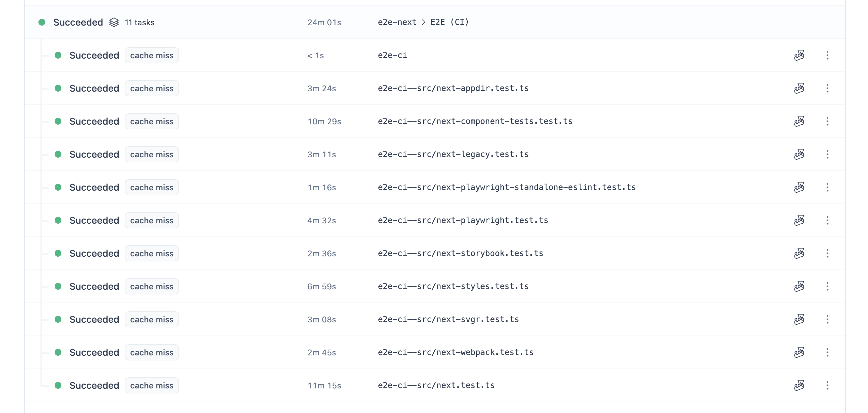The height and width of the screenshot is (413, 868).
Task: Select task e2e-ci--src/next-component-tests.test.ts
Action: point(475,121)
